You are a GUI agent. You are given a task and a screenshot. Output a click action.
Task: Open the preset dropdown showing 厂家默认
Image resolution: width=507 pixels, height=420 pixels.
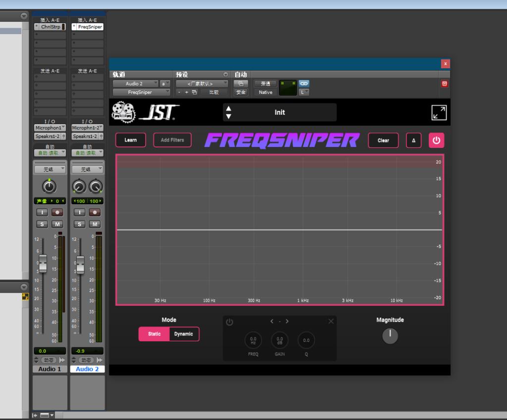201,83
